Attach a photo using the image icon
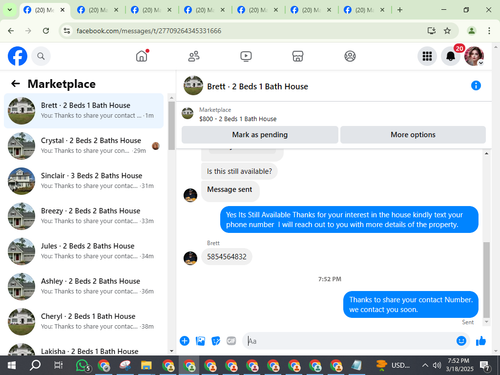Image resolution: width=500 pixels, height=375 pixels. click(x=200, y=341)
